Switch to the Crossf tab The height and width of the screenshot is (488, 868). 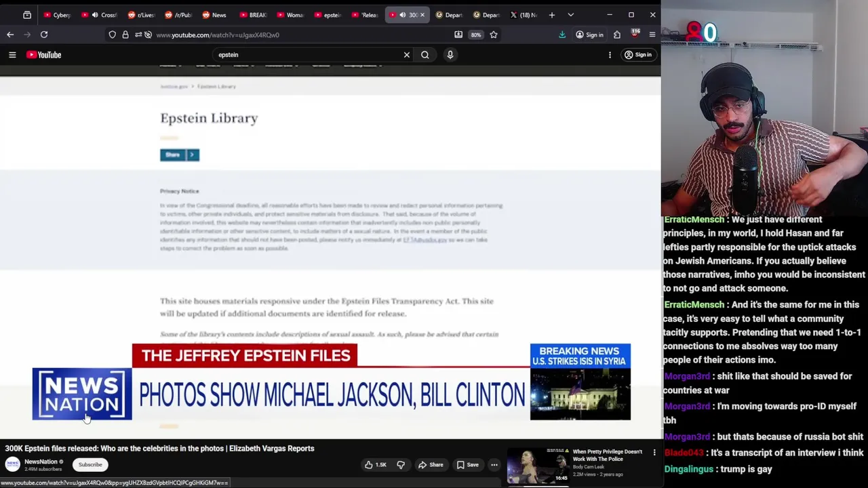[x=100, y=15]
